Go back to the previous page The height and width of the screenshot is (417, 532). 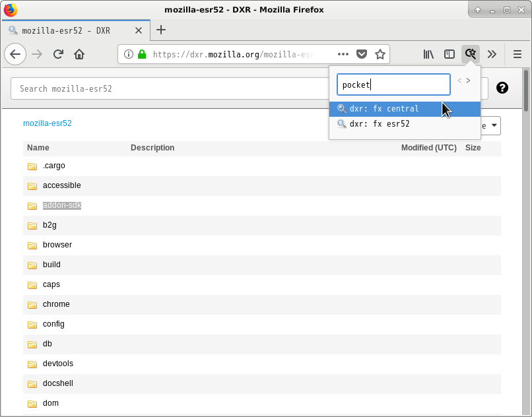[15, 54]
